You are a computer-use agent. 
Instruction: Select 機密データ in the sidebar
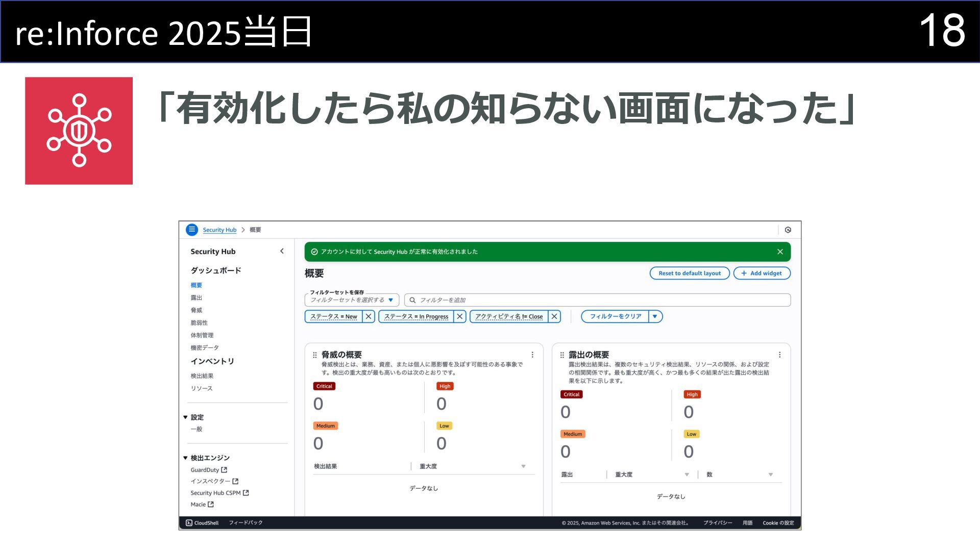click(205, 347)
